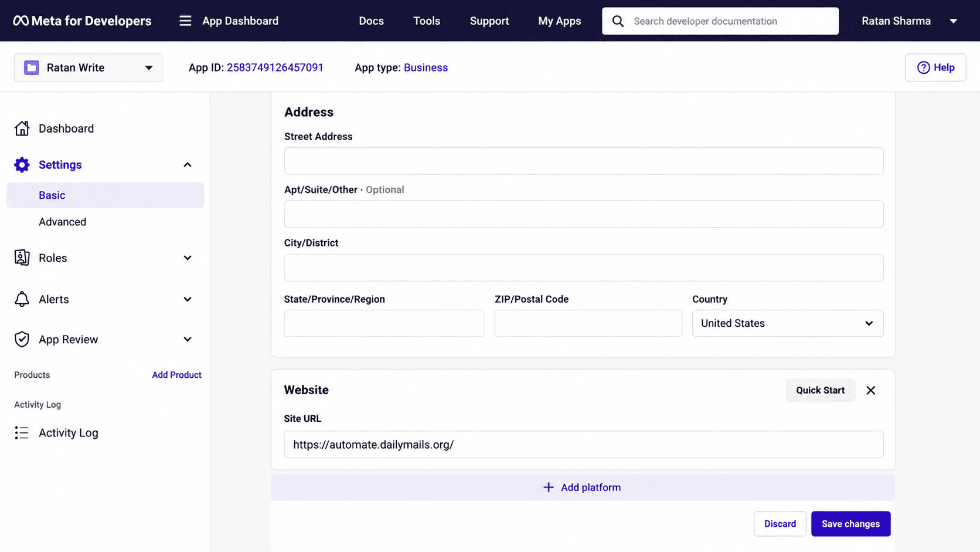Click Add platform
This screenshot has height=552, width=980.
pos(583,487)
